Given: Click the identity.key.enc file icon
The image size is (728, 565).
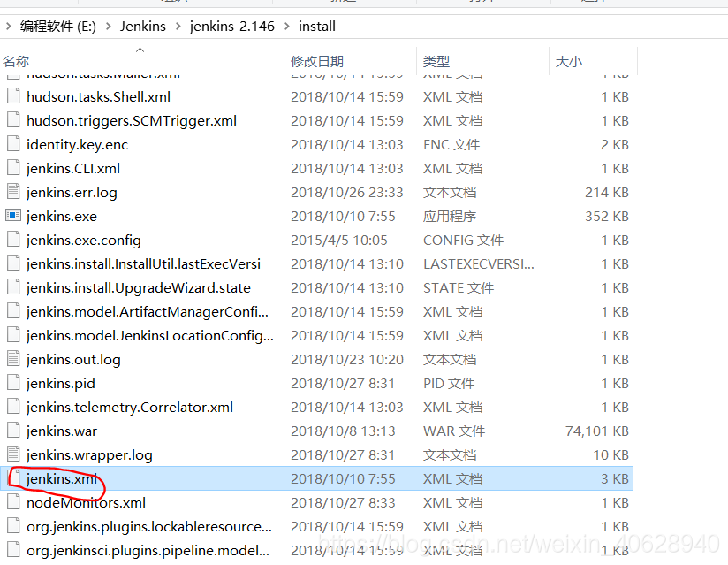Looking at the screenshot, I should 13,144.
